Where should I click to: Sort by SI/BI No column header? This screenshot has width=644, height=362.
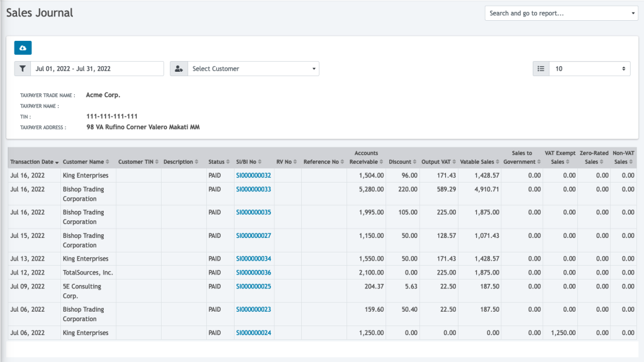point(249,162)
